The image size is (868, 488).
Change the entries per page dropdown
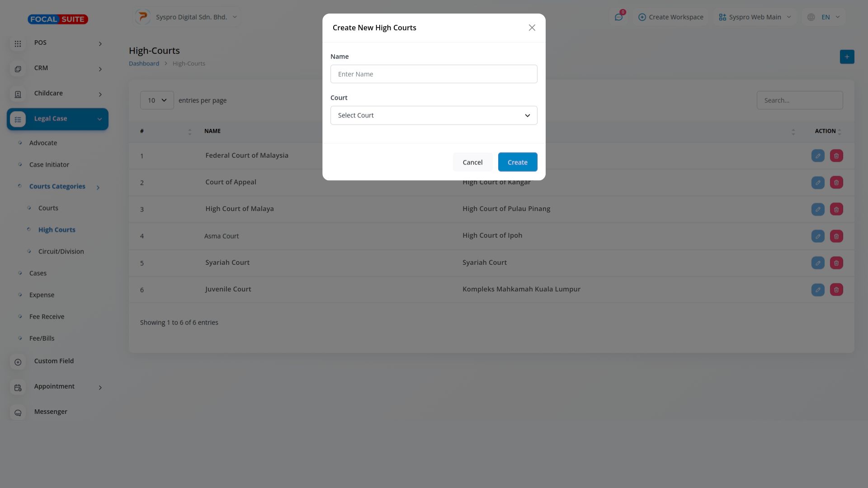coord(157,100)
